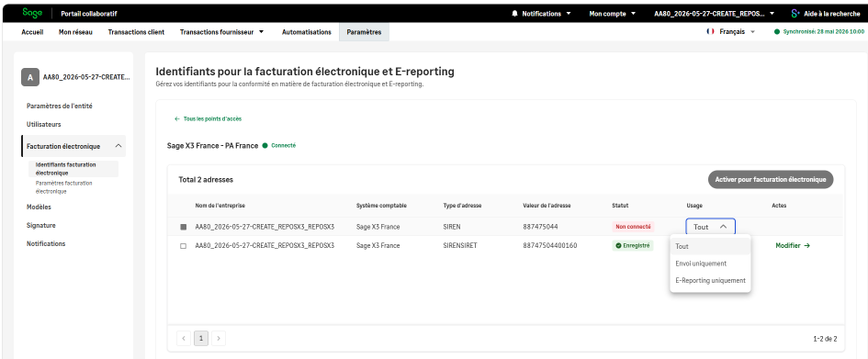Click the Enregistré status badge
This screenshot has height=359, width=868.
click(x=632, y=245)
